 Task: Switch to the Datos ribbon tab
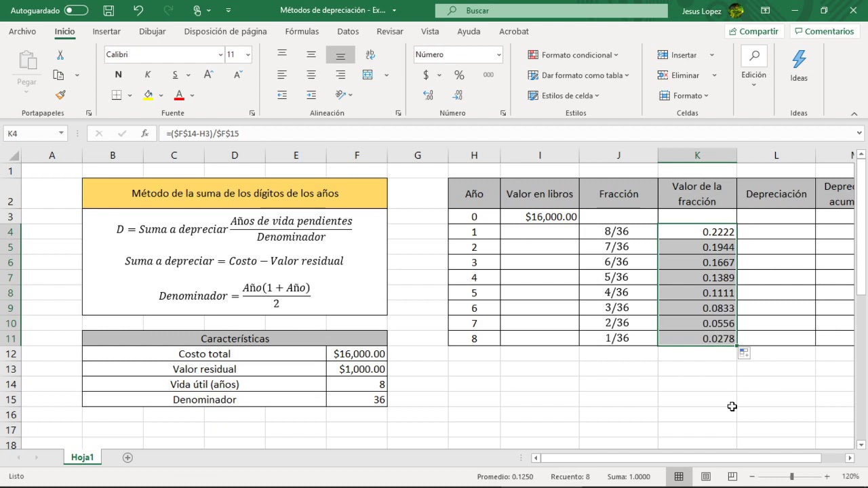(348, 31)
